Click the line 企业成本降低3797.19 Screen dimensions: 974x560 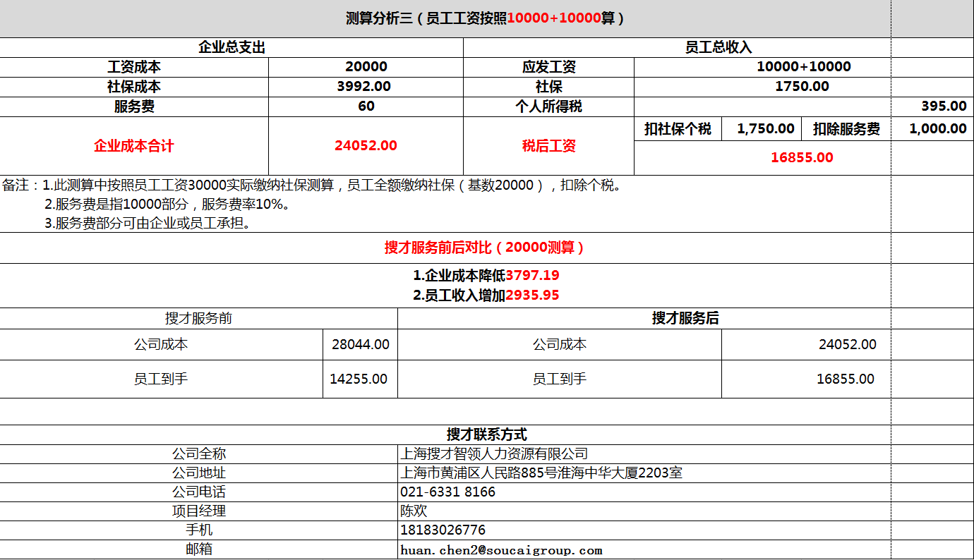486,275
